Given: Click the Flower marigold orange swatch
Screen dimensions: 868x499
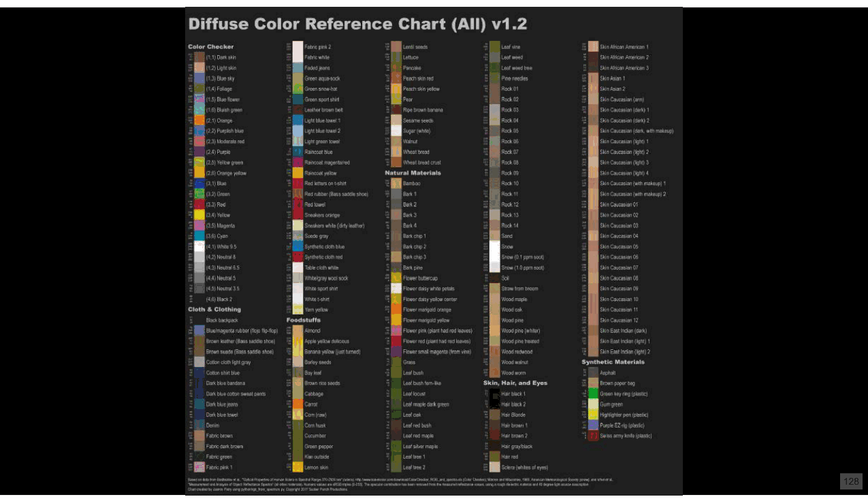Looking at the screenshot, I should pyautogui.click(x=396, y=310).
